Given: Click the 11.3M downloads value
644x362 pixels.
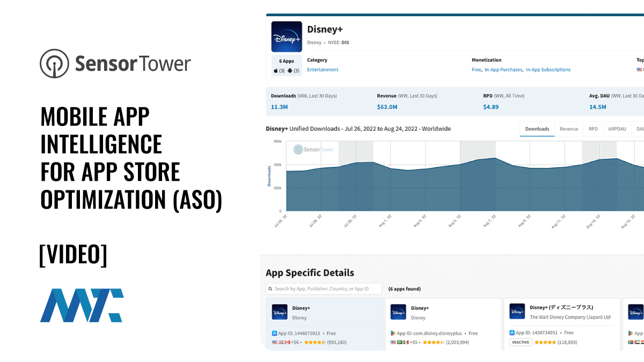Looking at the screenshot, I should pyautogui.click(x=279, y=107).
